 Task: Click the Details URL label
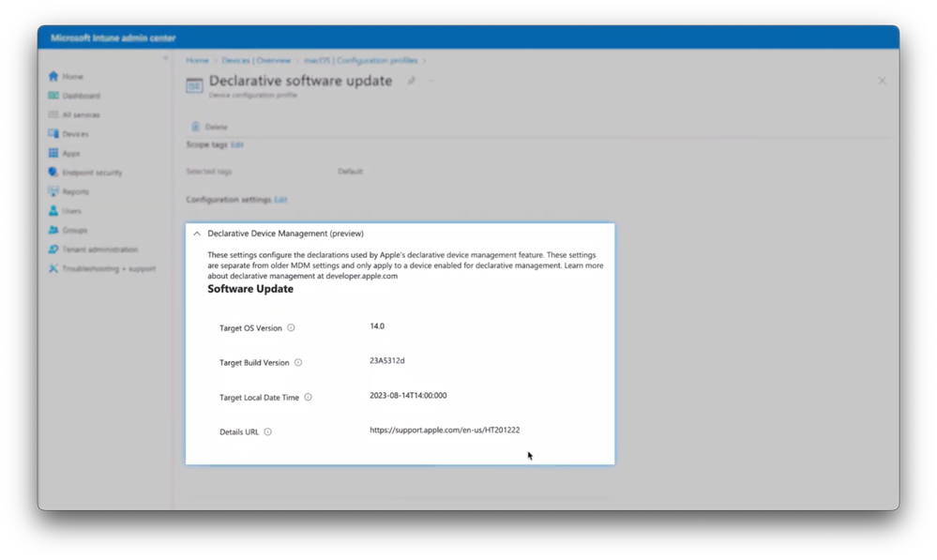[239, 432]
